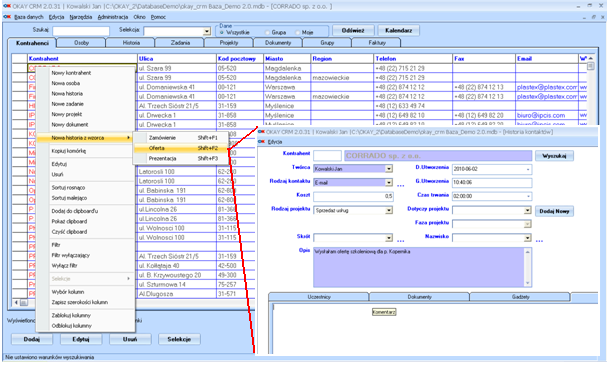Image resolution: width=609 pixels, height=366 pixels.
Task: Choose Prezentacja in the submenu
Action: (181, 159)
